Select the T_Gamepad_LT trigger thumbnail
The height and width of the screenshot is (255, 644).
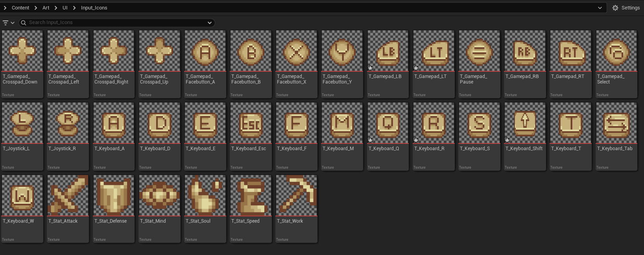pos(434,51)
